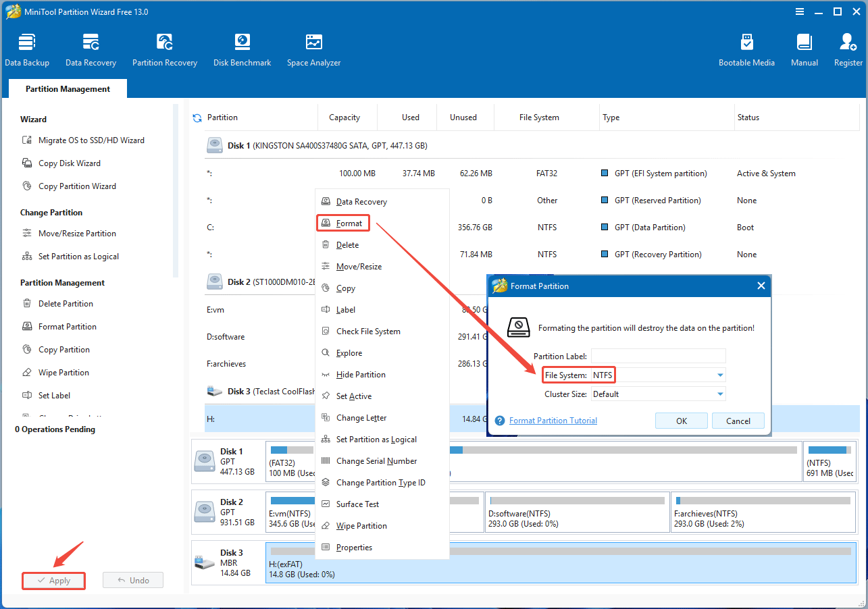Open the File System dropdown
Image resolution: width=868 pixels, height=609 pixels.
click(x=720, y=375)
